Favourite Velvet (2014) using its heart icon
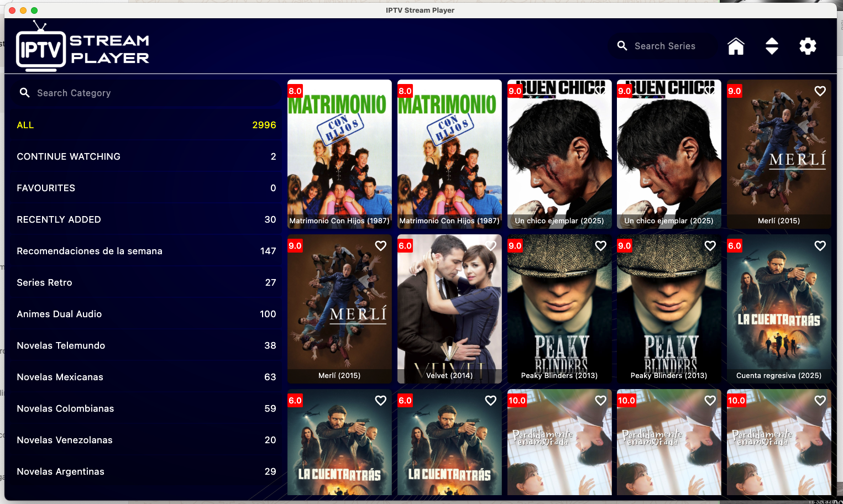843x504 pixels. tap(490, 245)
